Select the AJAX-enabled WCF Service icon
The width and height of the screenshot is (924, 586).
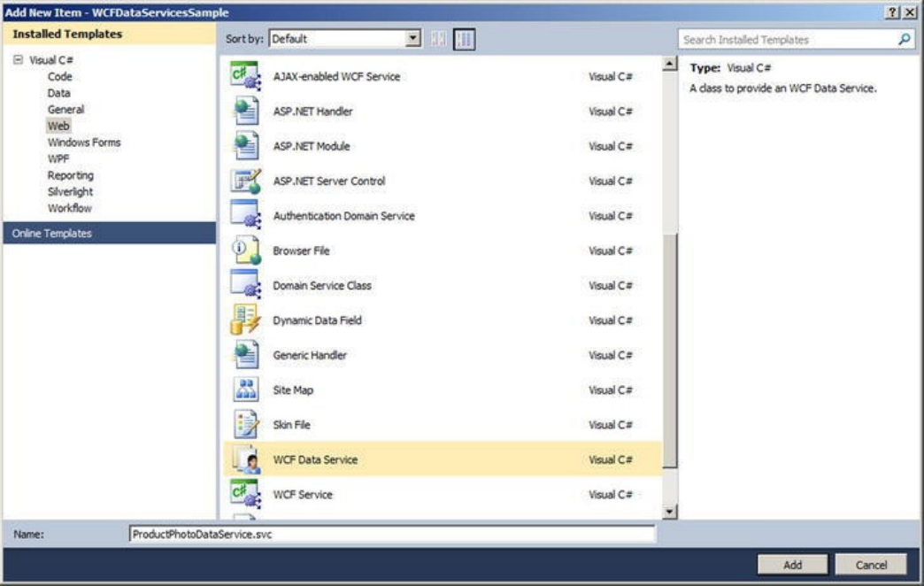coord(246,76)
